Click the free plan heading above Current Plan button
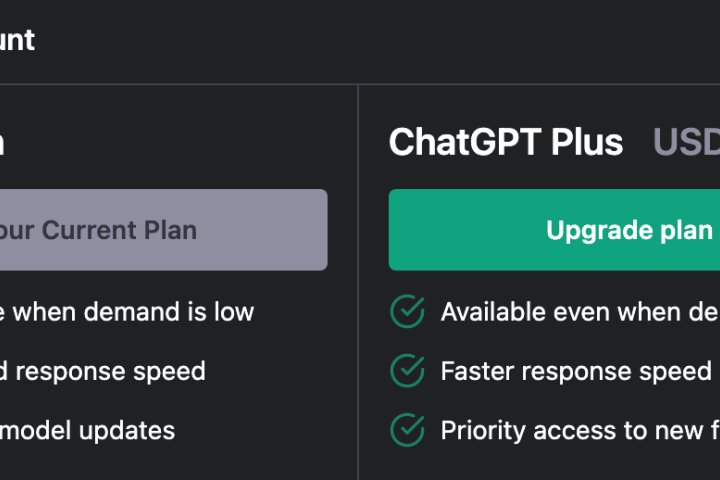Image resolution: width=720 pixels, height=480 pixels. pos(3,143)
